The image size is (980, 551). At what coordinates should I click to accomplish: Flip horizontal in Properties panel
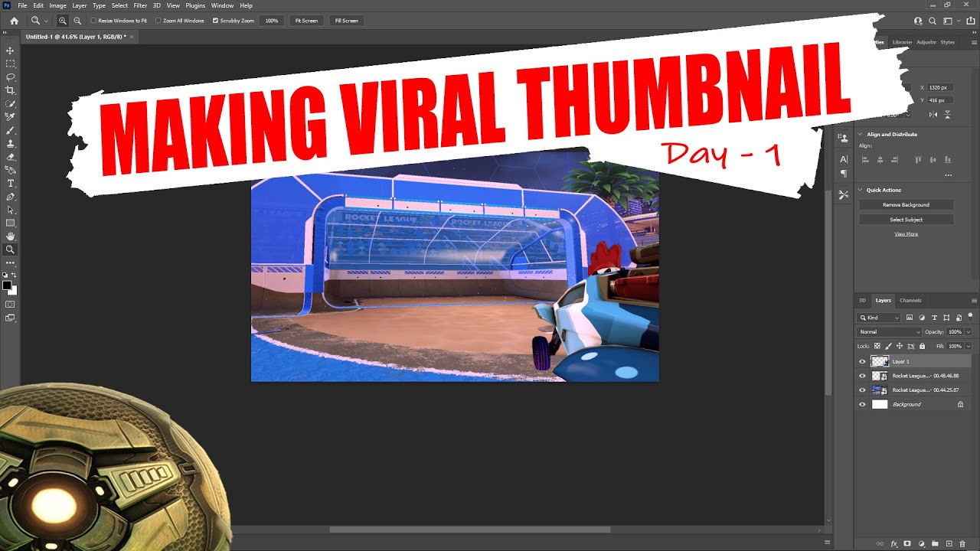pyautogui.click(x=933, y=115)
